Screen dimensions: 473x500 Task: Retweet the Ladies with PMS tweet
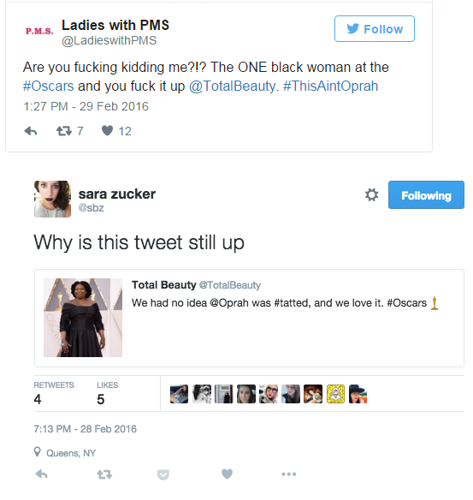point(64,131)
